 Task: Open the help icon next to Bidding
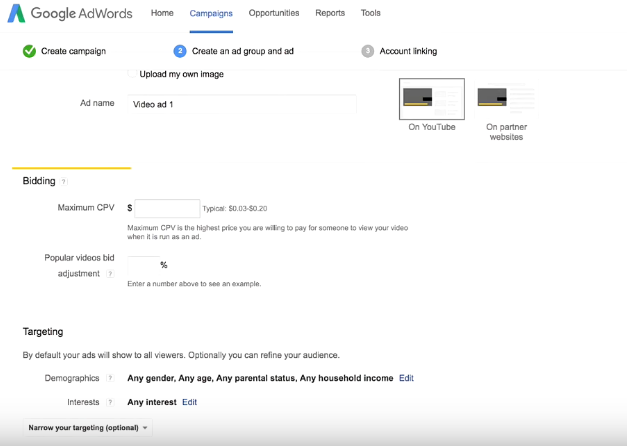click(64, 182)
